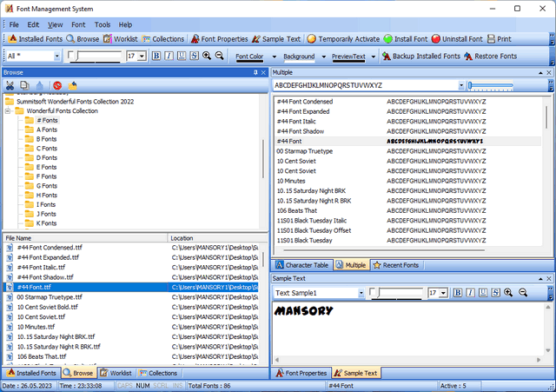
Task: Click the File Name column header
Action: click(85, 238)
